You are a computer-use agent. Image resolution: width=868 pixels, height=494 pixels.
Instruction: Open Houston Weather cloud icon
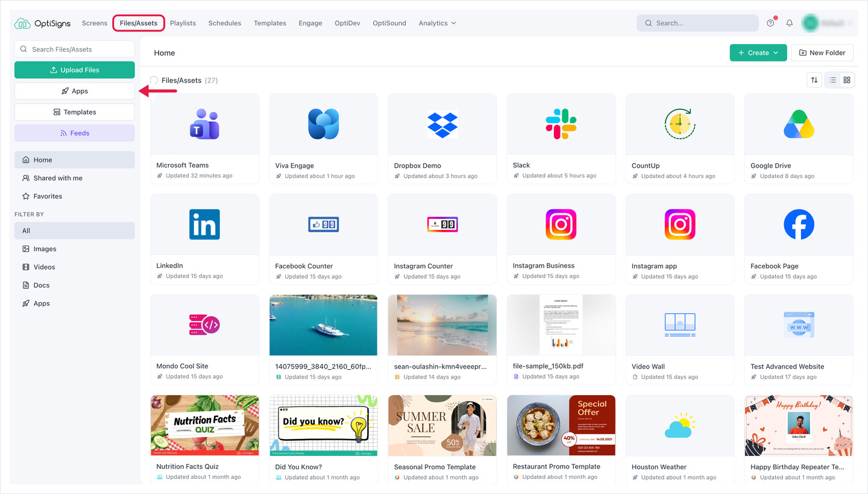coord(680,425)
